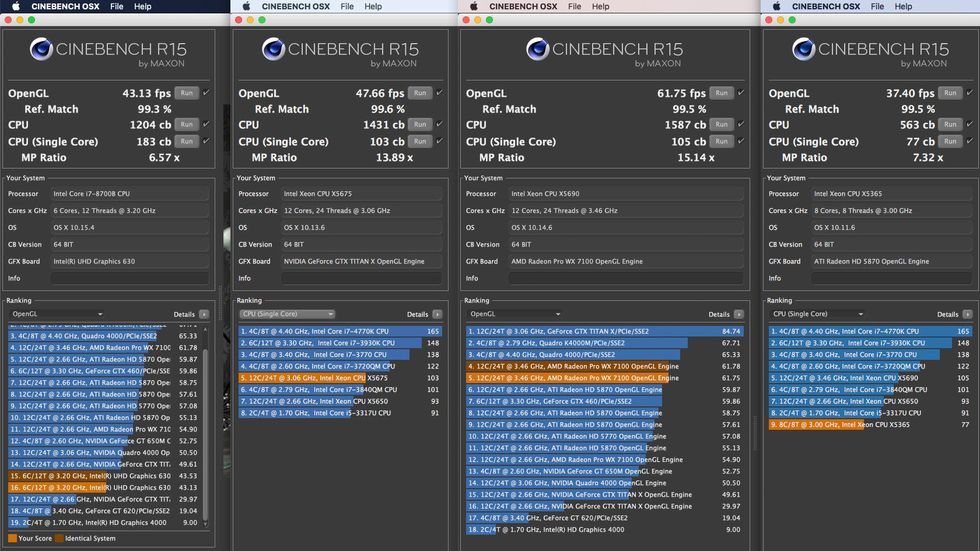Select rank 1 GeForce GTX TITAN X 84.74 row
Viewport: 980px width, 551px height.
[605, 331]
